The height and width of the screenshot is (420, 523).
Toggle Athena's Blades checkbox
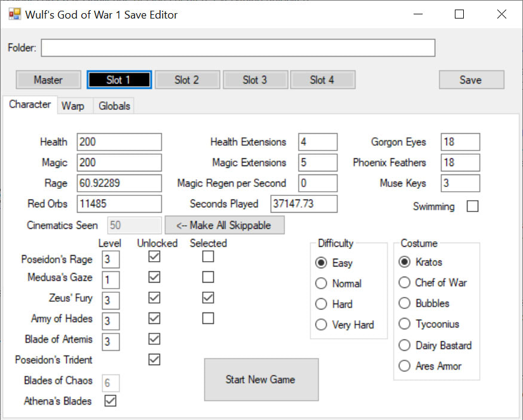pyautogui.click(x=111, y=401)
